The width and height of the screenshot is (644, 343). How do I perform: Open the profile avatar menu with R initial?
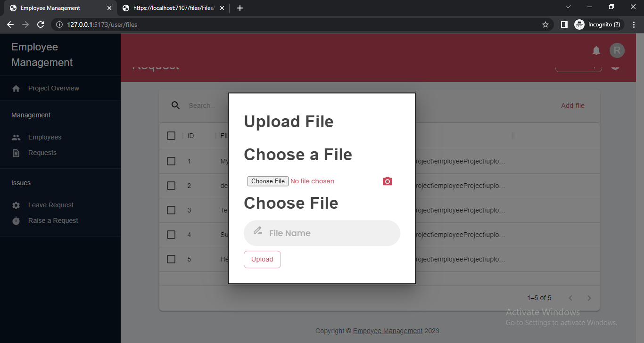[x=617, y=50]
